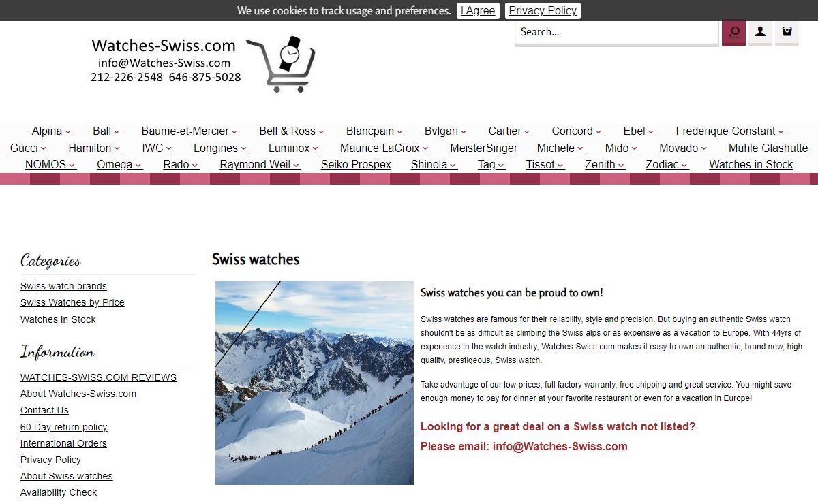Expand the Movado brand menu
Screen dimensions: 818x504
[684, 148]
